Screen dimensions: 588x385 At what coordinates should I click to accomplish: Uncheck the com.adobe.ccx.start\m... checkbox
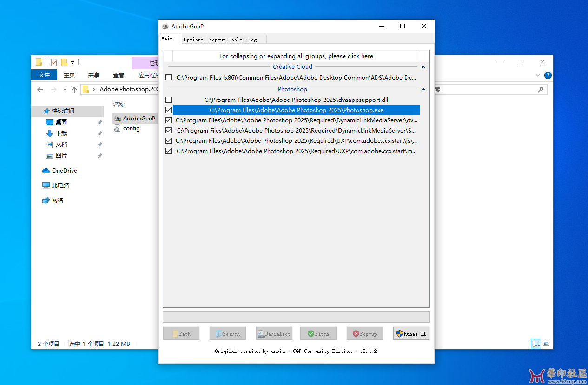coord(169,151)
